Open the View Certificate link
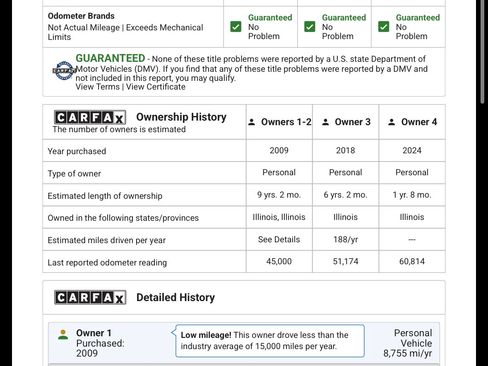This screenshot has width=488, height=366. coord(156,87)
